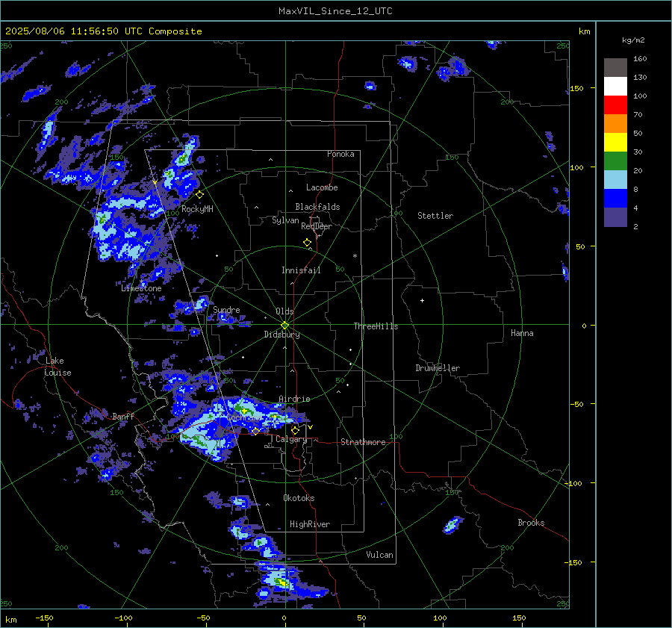672x628 pixels.
Task: Click the red 70-100 legend swatch
Action: [x=615, y=105]
